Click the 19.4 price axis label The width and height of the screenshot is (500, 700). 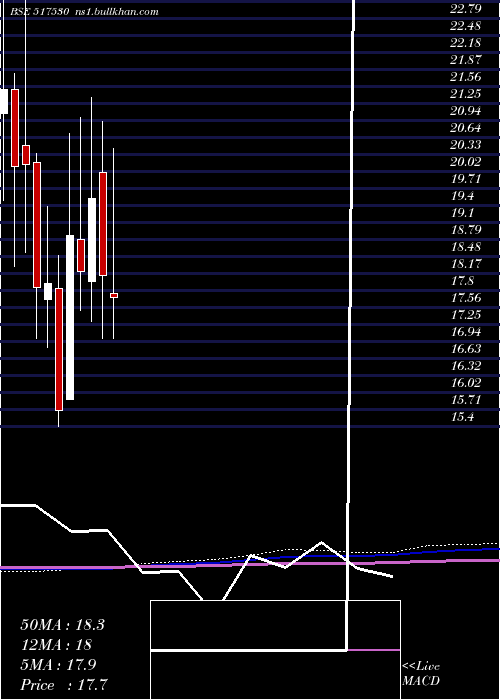coord(462,196)
